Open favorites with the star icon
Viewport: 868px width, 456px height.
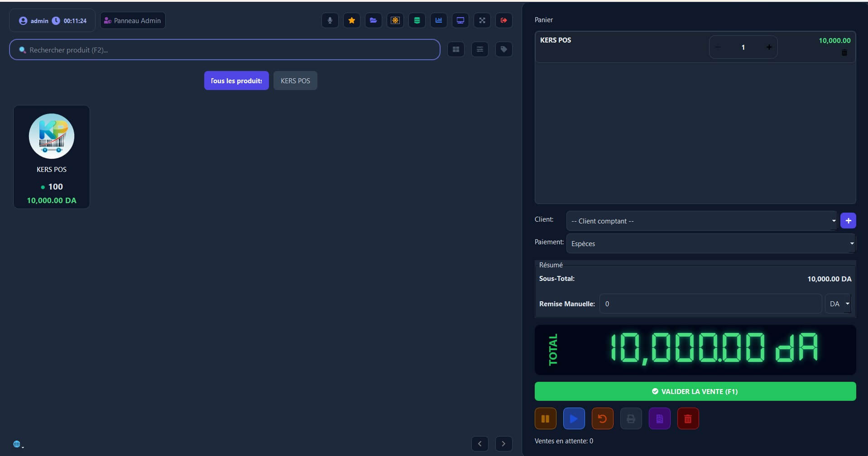point(351,20)
